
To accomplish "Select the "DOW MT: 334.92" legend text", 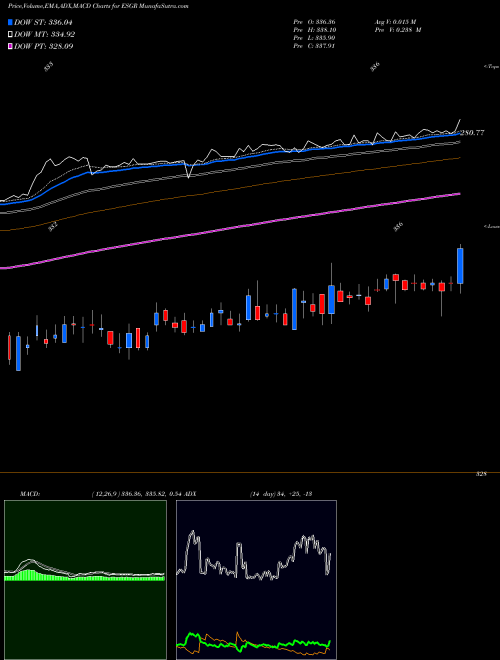I will (x=44, y=35).
